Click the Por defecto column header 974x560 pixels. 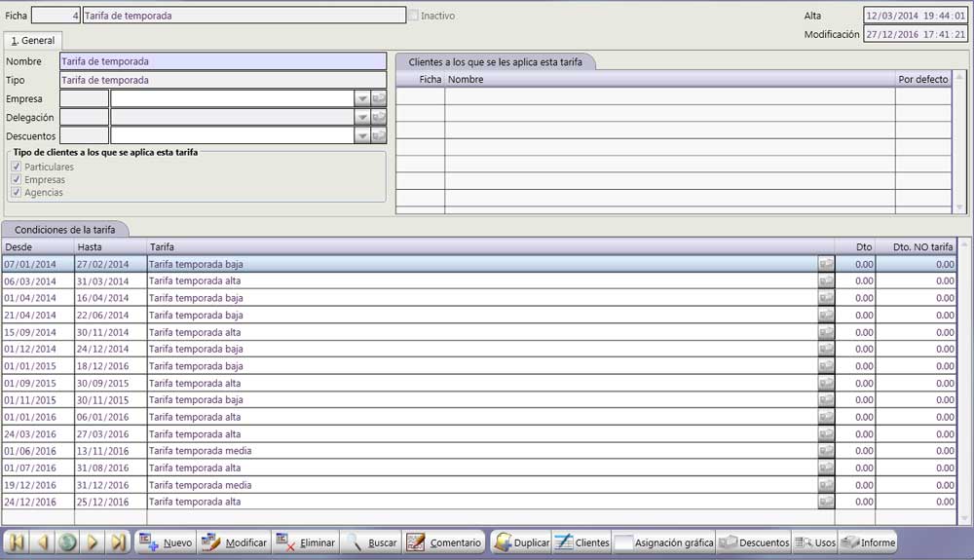[x=923, y=80]
